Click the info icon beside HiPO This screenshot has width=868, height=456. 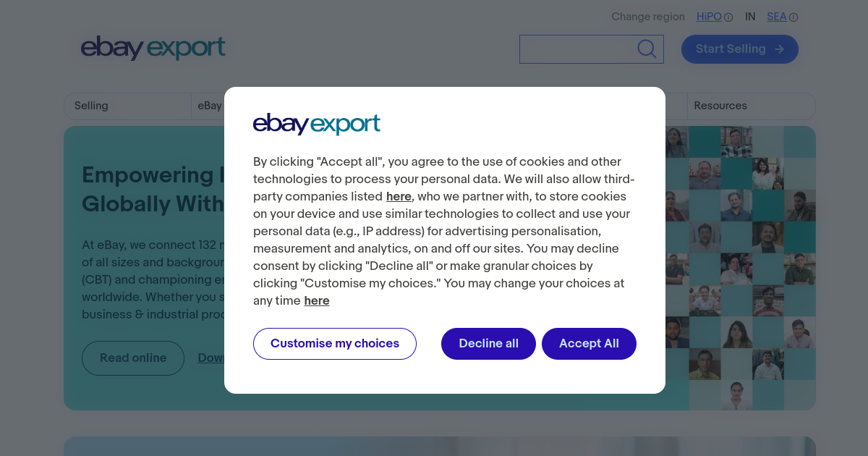728,17
